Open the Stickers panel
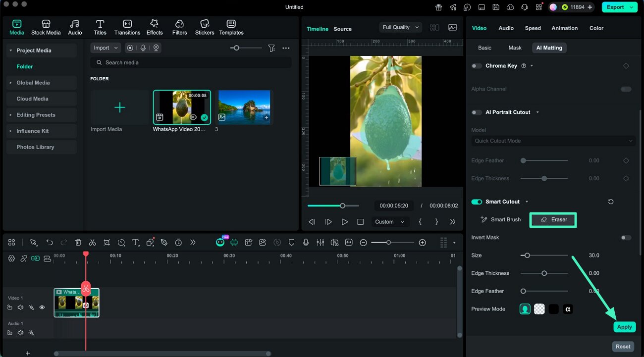The height and width of the screenshot is (357, 644). (205, 27)
